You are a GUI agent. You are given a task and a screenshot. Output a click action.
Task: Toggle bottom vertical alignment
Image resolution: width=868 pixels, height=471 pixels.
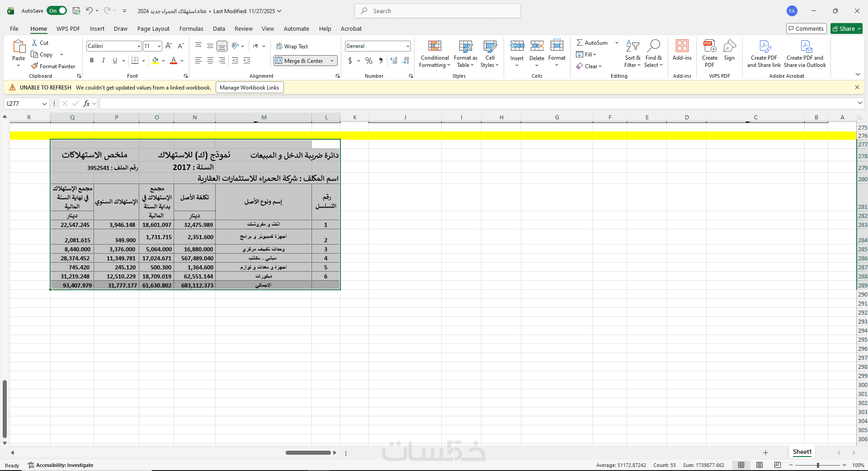pyautogui.click(x=222, y=46)
